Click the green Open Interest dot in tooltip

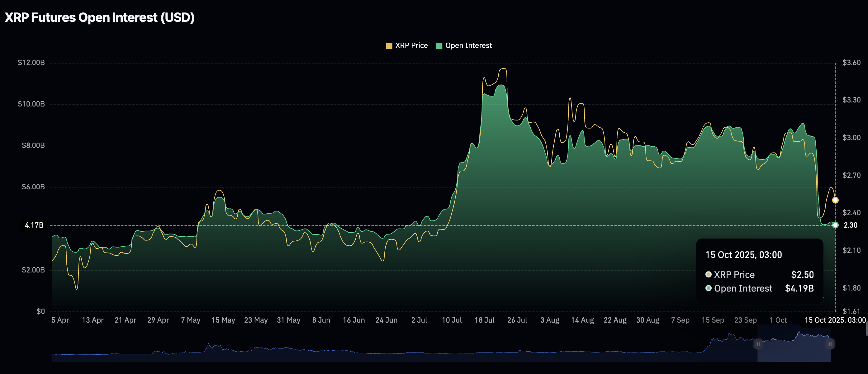point(709,288)
